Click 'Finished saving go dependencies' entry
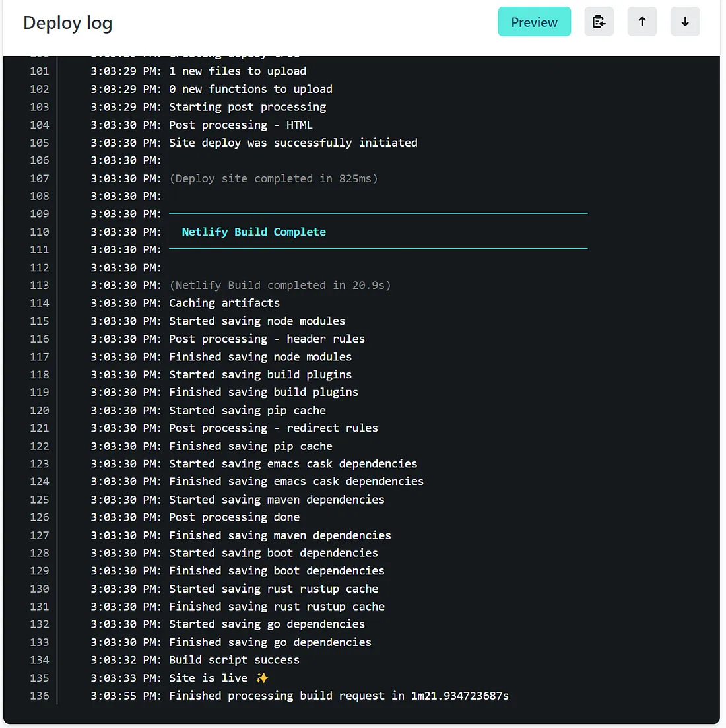The image size is (726, 728). [270, 642]
